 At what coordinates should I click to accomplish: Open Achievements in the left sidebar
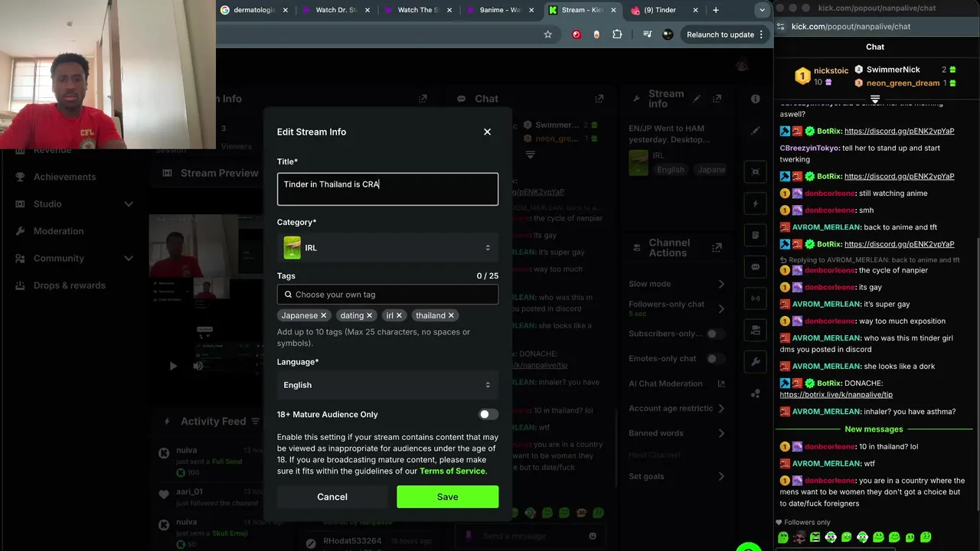[64, 177]
